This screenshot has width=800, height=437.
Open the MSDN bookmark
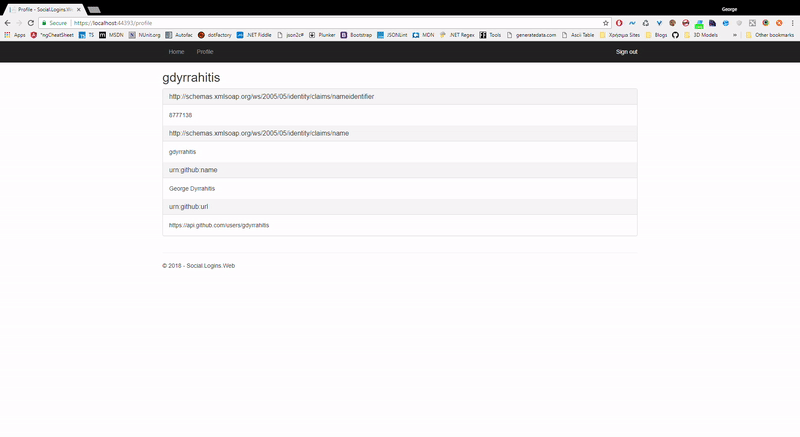tap(111, 35)
